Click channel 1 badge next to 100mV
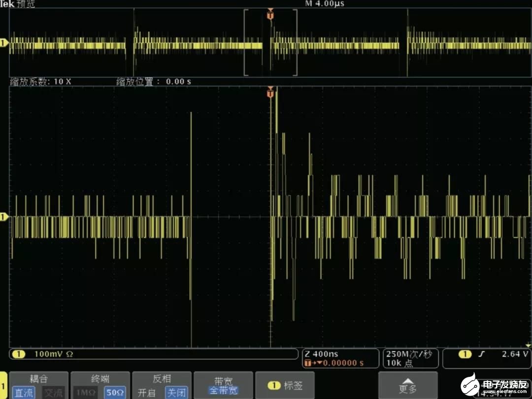 19,354
